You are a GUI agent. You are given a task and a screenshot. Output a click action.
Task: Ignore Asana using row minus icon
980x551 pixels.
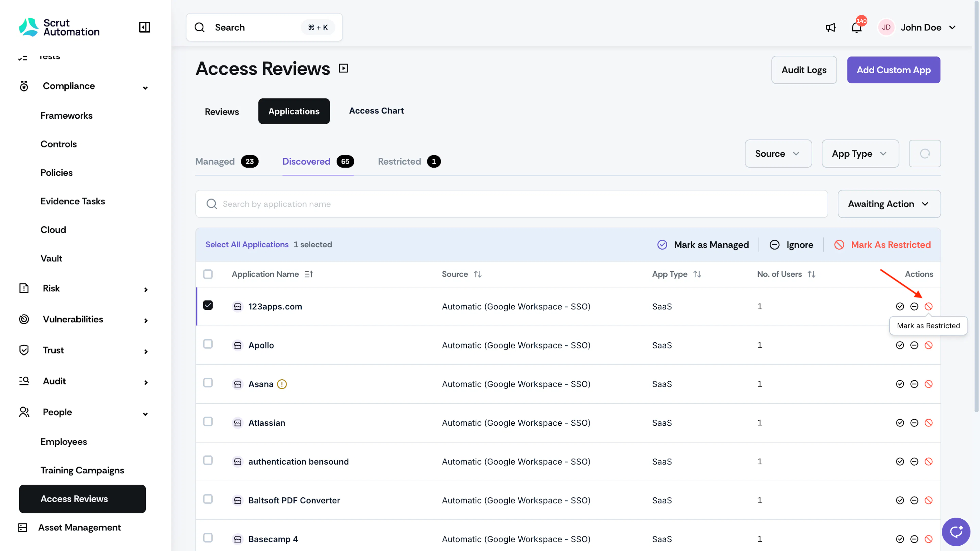914,384
